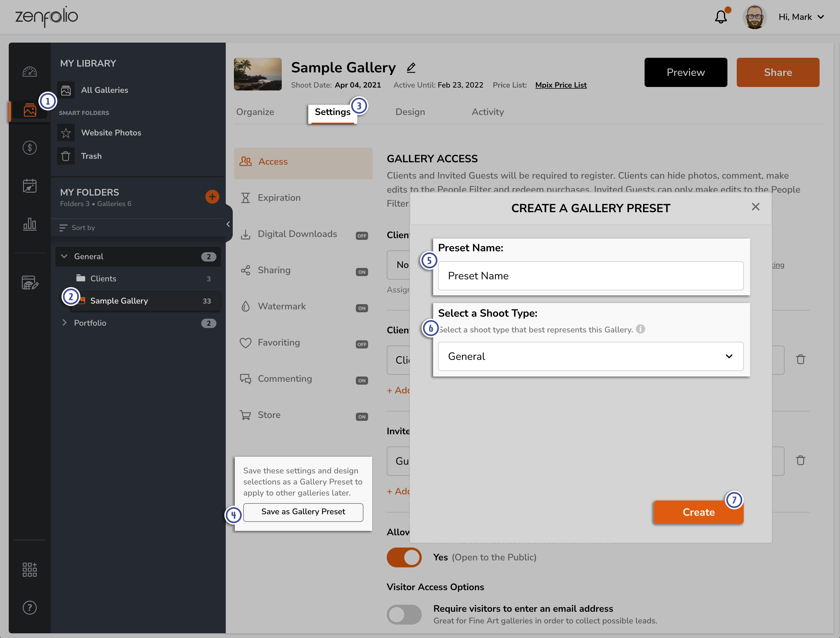Toggle off Open to the Public
The height and width of the screenshot is (638, 840).
(x=404, y=557)
